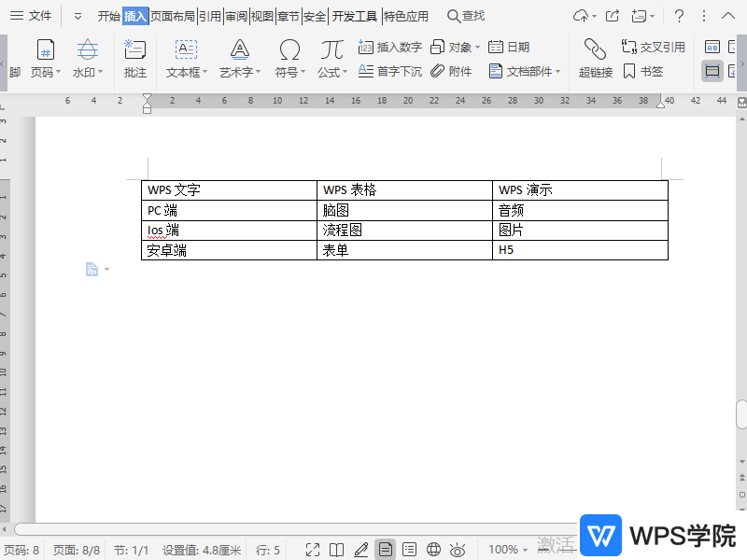Viewport: 747px width, 560px height.
Task: Insert a 书签 bookmark
Action: [643, 72]
